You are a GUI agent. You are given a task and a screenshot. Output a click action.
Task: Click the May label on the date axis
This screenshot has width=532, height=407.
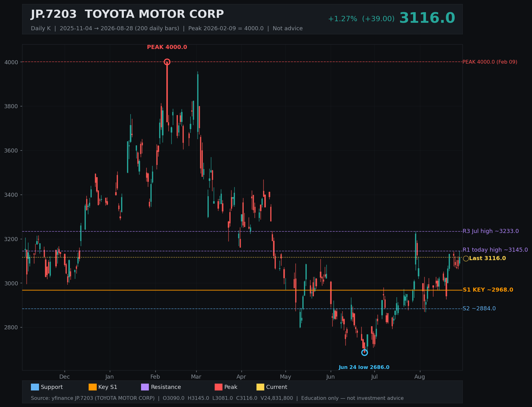click(286, 377)
